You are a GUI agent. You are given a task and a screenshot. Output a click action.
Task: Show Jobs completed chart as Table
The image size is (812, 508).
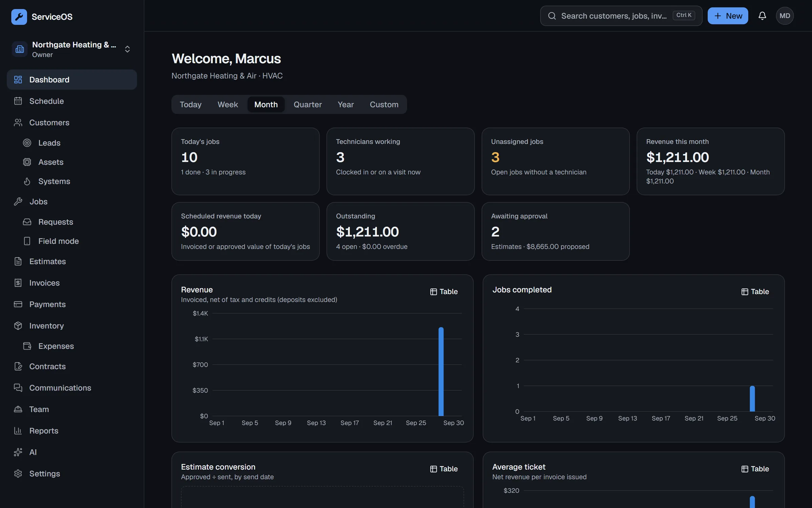tap(755, 292)
